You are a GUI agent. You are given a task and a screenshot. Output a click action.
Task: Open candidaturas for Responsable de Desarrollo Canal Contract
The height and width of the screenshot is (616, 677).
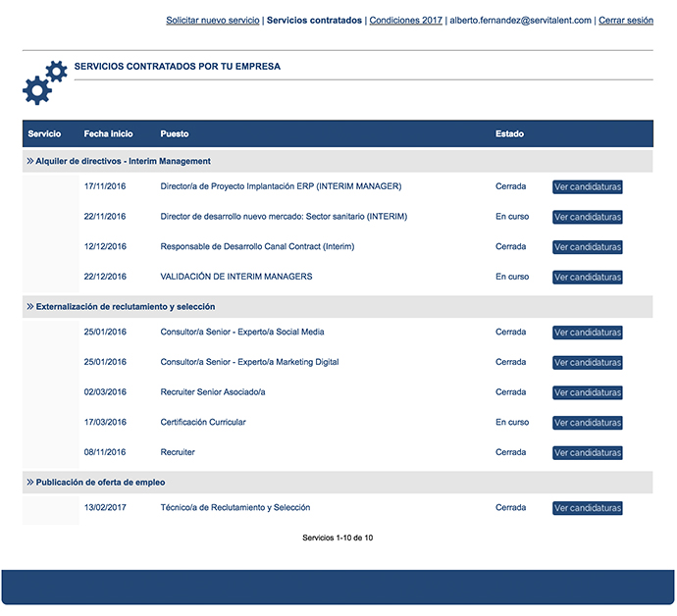tap(587, 247)
